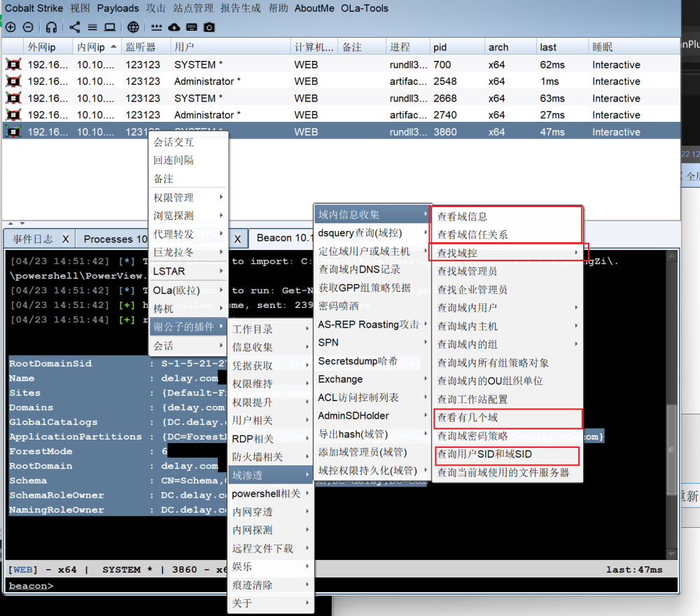Expand the 权限管理 submenu
This screenshot has height=616, width=700.
click(188, 197)
